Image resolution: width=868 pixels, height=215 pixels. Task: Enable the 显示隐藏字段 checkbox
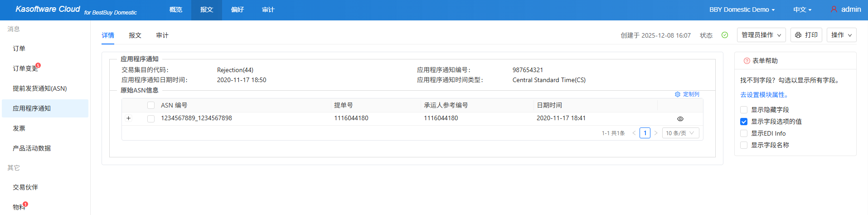tap(744, 110)
